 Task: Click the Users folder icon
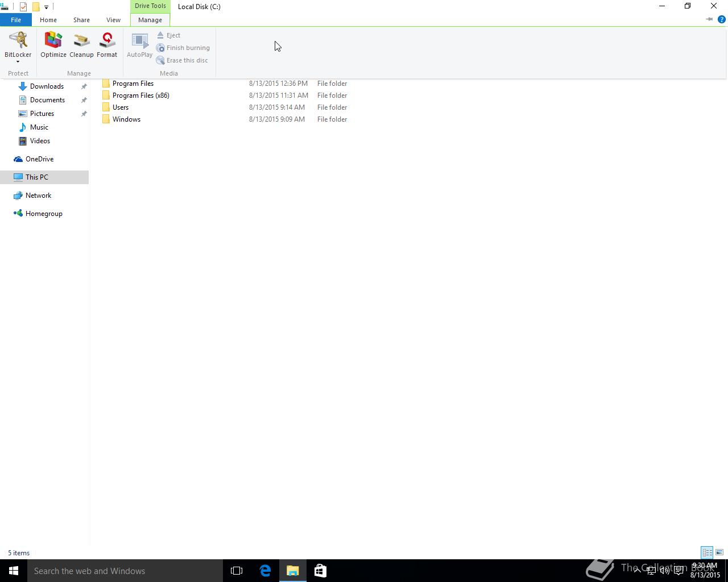coord(106,107)
